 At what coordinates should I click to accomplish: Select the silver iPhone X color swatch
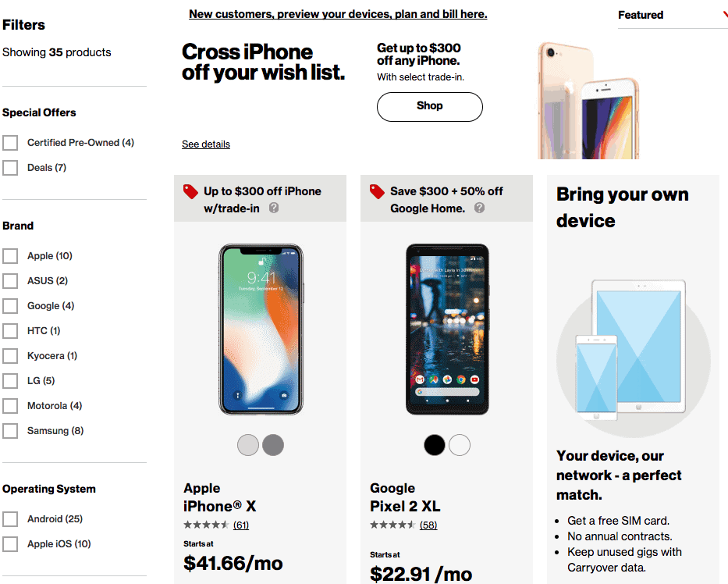pos(248,445)
